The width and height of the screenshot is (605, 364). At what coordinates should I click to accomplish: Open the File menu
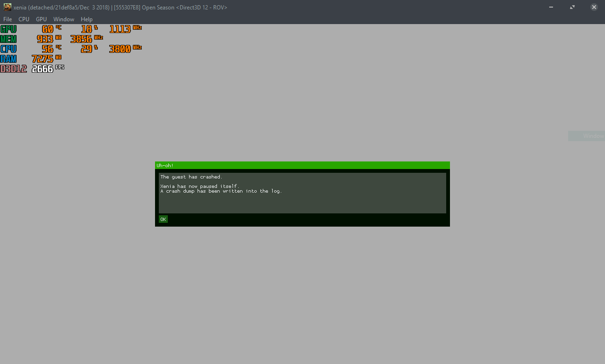(8, 19)
